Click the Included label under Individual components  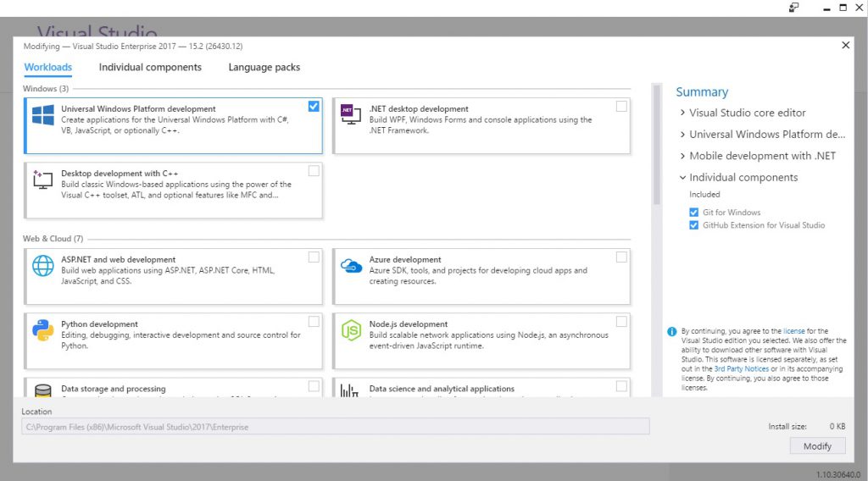pyautogui.click(x=704, y=195)
